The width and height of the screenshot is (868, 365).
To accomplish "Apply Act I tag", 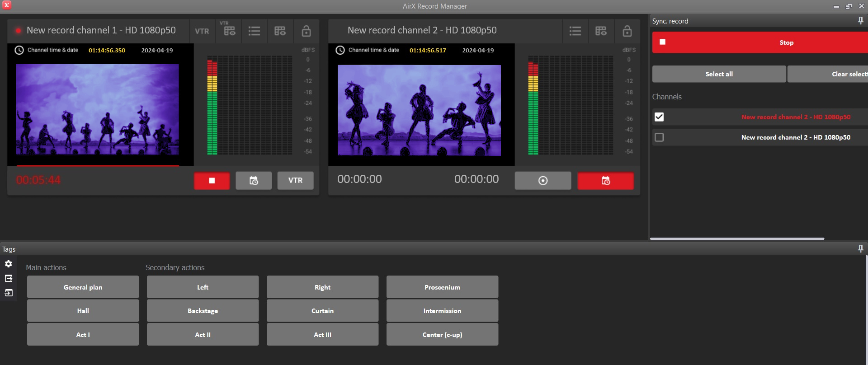I will [x=83, y=334].
